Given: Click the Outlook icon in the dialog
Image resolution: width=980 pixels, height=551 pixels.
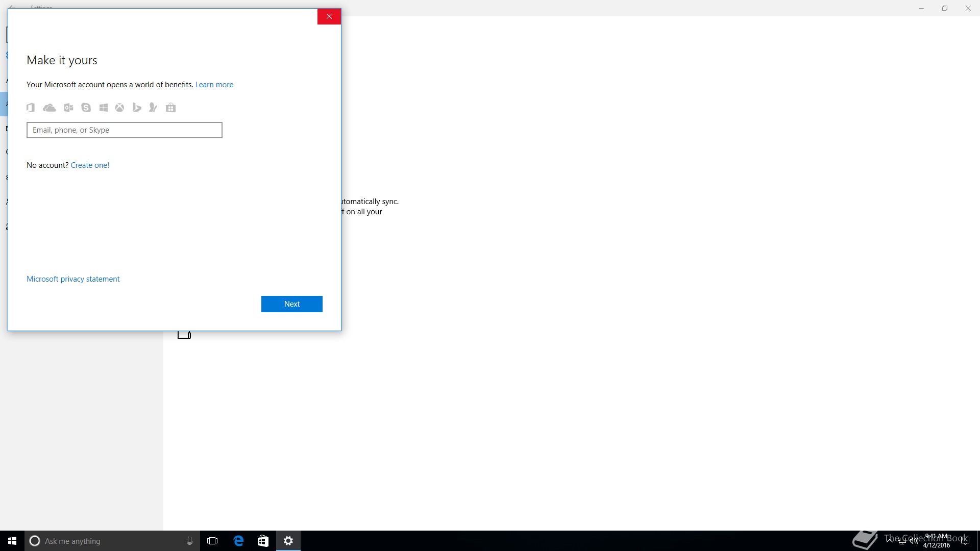Looking at the screenshot, I should (x=68, y=108).
